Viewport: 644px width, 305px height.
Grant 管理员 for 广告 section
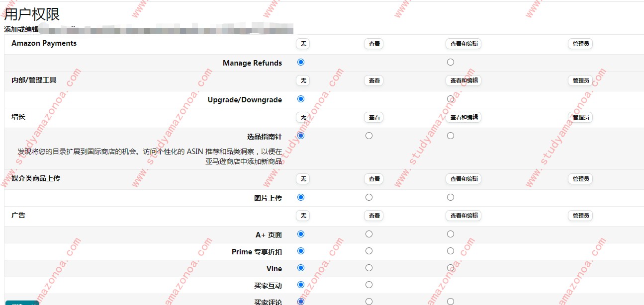pos(580,216)
